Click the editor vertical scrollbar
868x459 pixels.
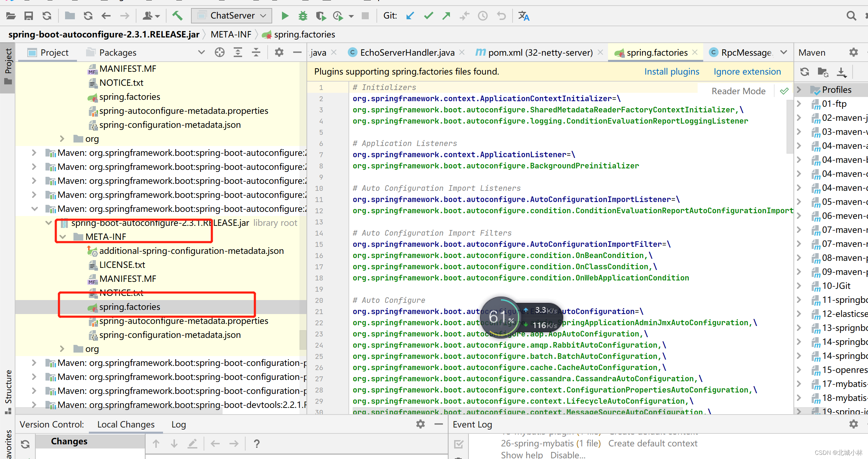pyautogui.click(x=790, y=126)
